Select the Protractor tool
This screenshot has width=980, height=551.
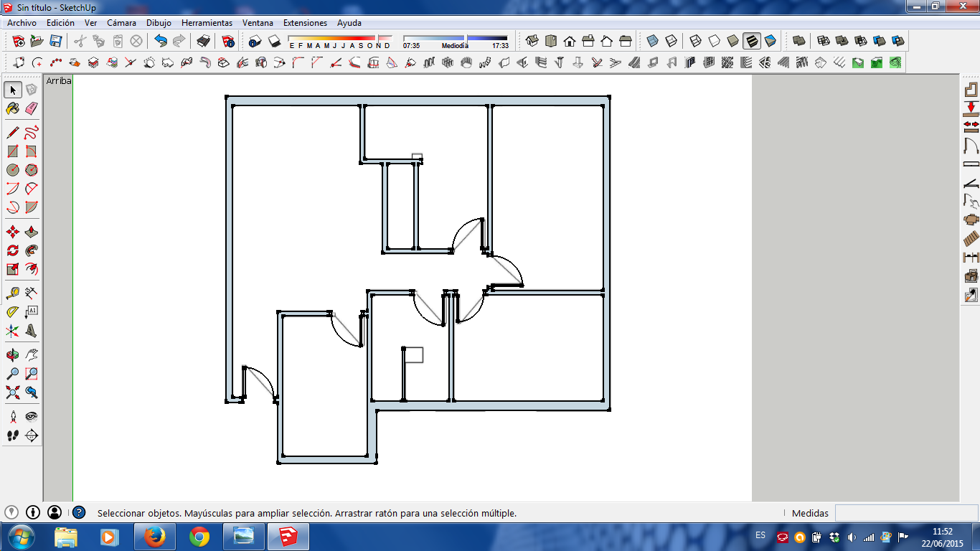pos(13,312)
